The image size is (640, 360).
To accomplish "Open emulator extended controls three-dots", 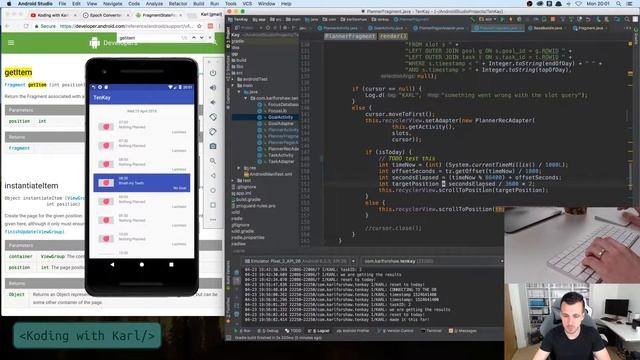I will pyautogui.click(x=213, y=220).
